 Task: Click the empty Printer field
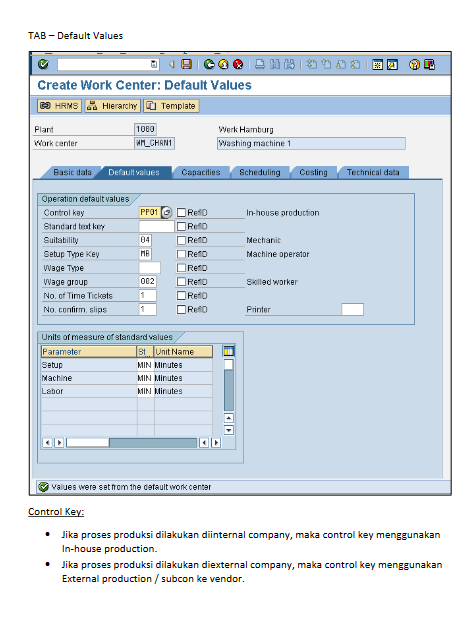[352, 310]
